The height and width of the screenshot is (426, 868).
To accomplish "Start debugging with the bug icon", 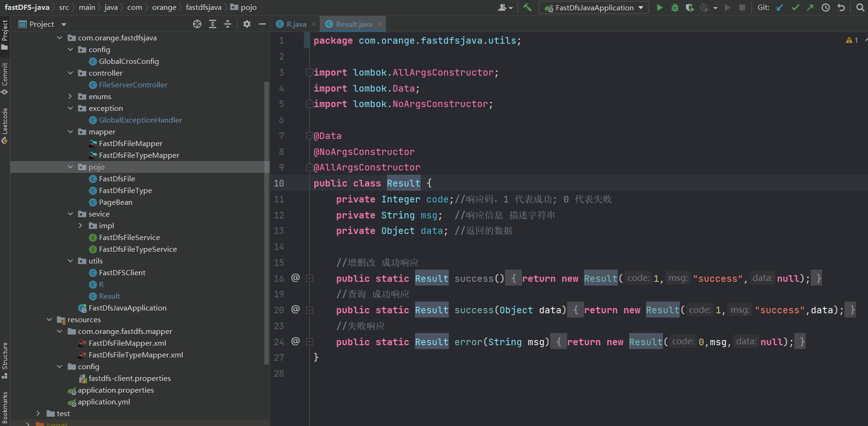I will tap(675, 8).
